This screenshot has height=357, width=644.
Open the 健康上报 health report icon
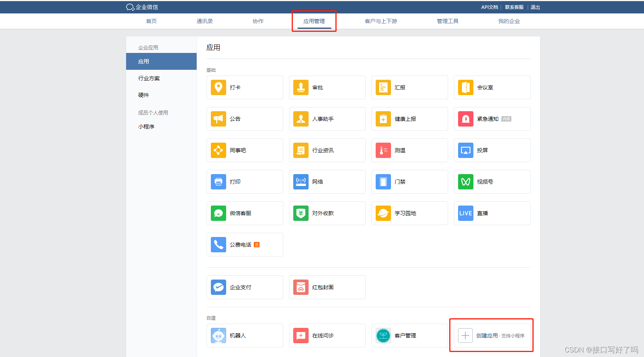click(383, 119)
